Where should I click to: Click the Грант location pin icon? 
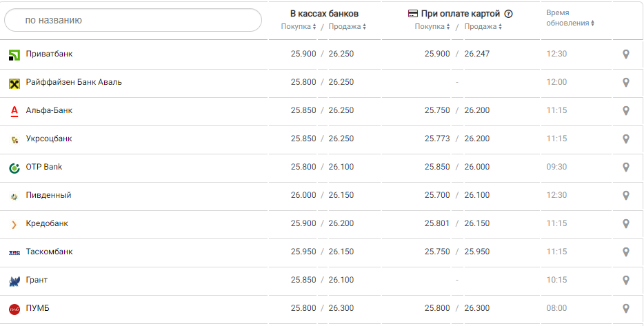click(x=626, y=280)
